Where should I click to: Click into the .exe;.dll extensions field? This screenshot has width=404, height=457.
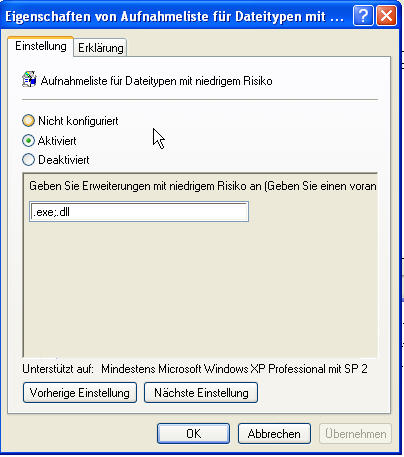[139, 212]
